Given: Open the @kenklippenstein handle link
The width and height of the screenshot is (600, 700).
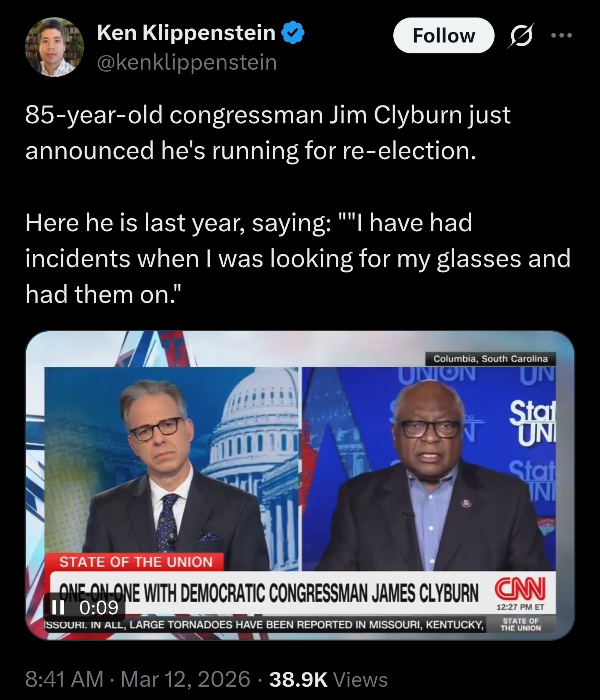Looking at the screenshot, I should click(x=187, y=62).
